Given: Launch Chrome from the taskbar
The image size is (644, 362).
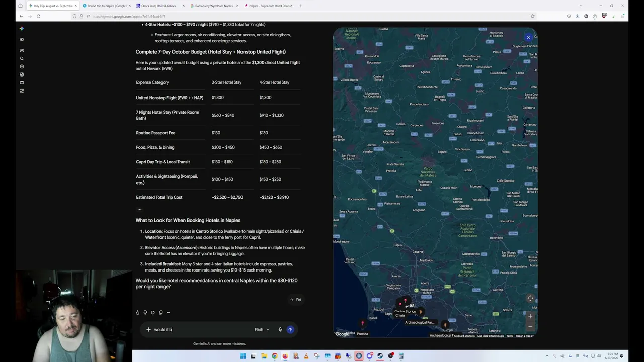Looking at the screenshot, I should [274, 356].
